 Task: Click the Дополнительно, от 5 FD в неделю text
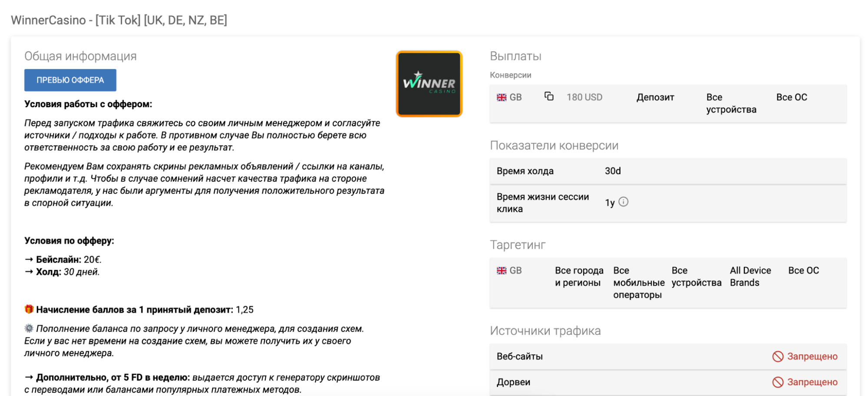point(112,377)
